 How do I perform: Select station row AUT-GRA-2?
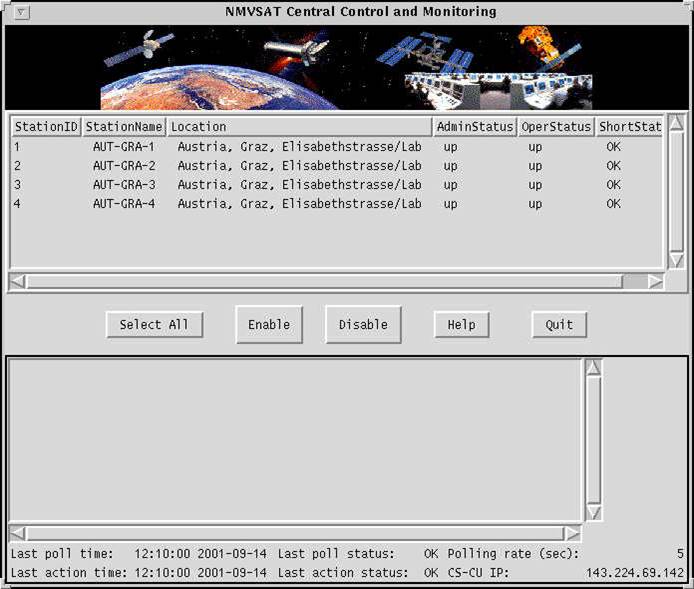point(336,166)
